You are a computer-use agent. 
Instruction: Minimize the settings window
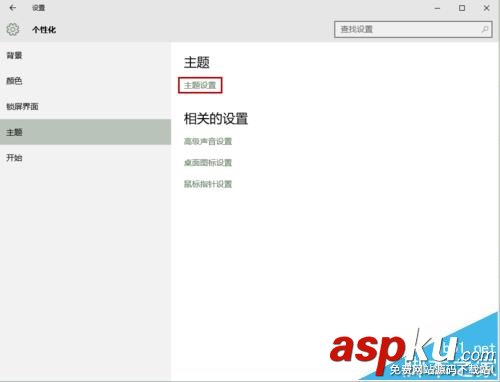(x=437, y=8)
